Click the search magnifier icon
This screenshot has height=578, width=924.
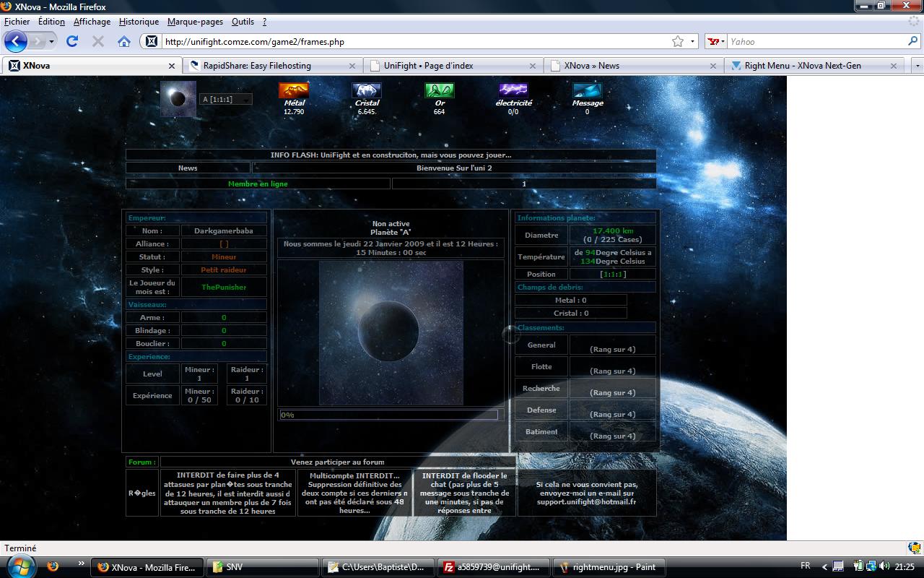[x=912, y=41]
